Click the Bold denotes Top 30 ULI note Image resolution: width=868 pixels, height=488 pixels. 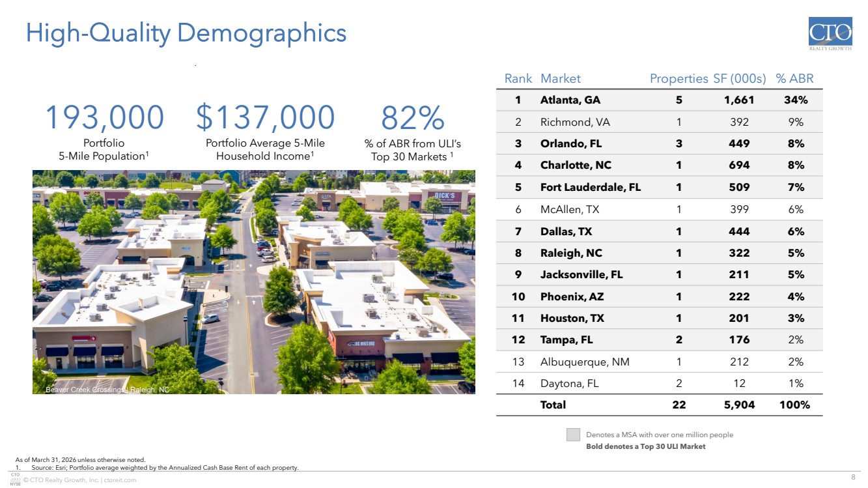[x=645, y=446]
